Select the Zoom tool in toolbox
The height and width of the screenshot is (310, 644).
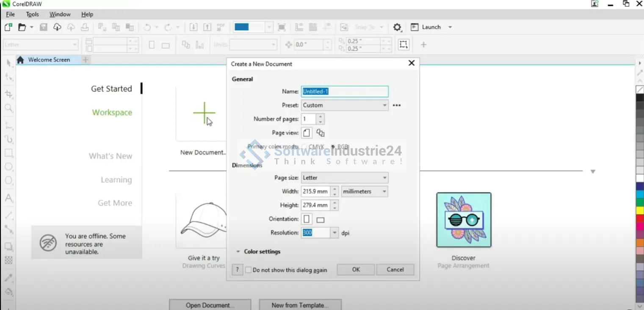click(8, 108)
